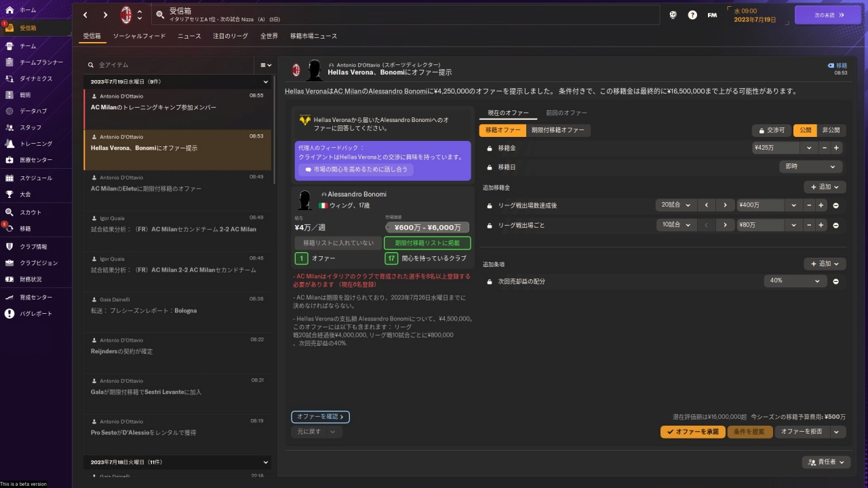The height and width of the screenshot is (488, 868).
Task: Click the 戦術 (Tactics) sidebar icon
Action: (x=9, y=95)
